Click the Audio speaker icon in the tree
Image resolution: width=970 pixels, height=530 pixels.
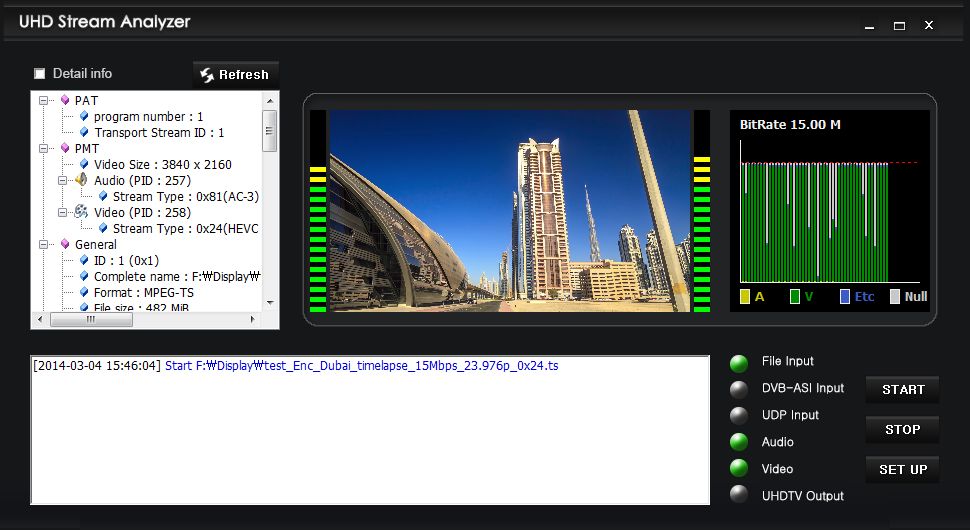click(82, 180)
